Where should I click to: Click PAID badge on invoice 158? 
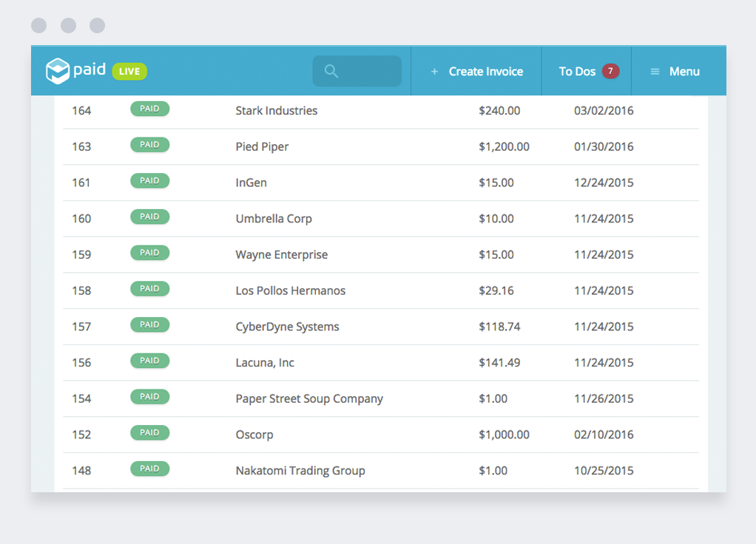149,288
